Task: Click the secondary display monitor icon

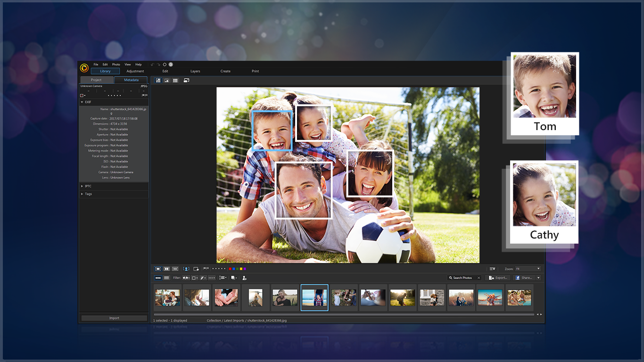Action: coord(186,81)
